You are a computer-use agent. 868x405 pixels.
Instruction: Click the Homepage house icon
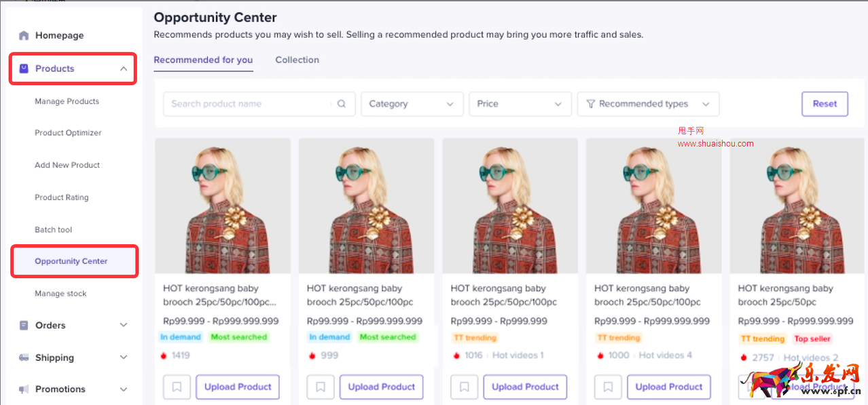click(x=24, y=35)
